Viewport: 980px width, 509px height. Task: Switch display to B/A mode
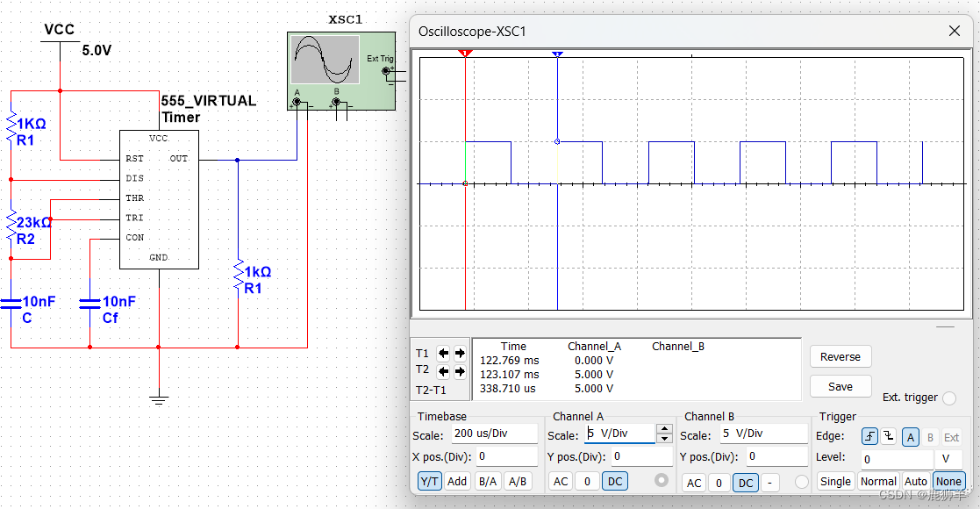click(x=487, y=481)
